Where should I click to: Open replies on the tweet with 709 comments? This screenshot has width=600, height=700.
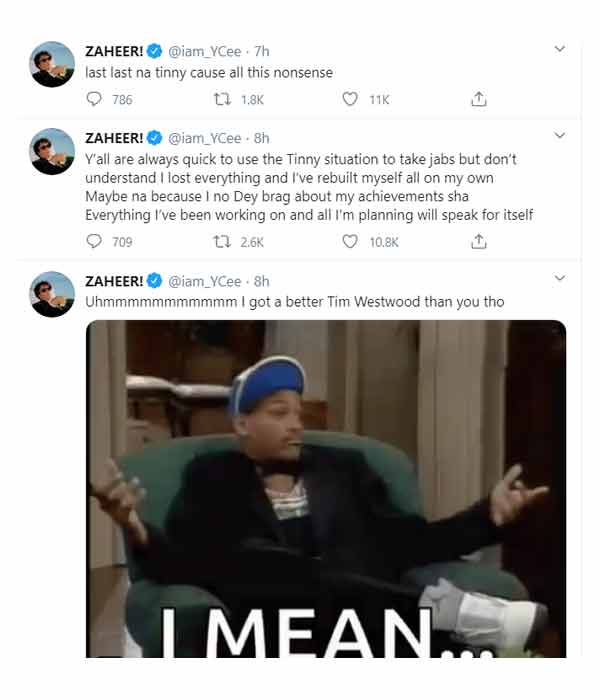pyautogui.click(x=94, y=241)
